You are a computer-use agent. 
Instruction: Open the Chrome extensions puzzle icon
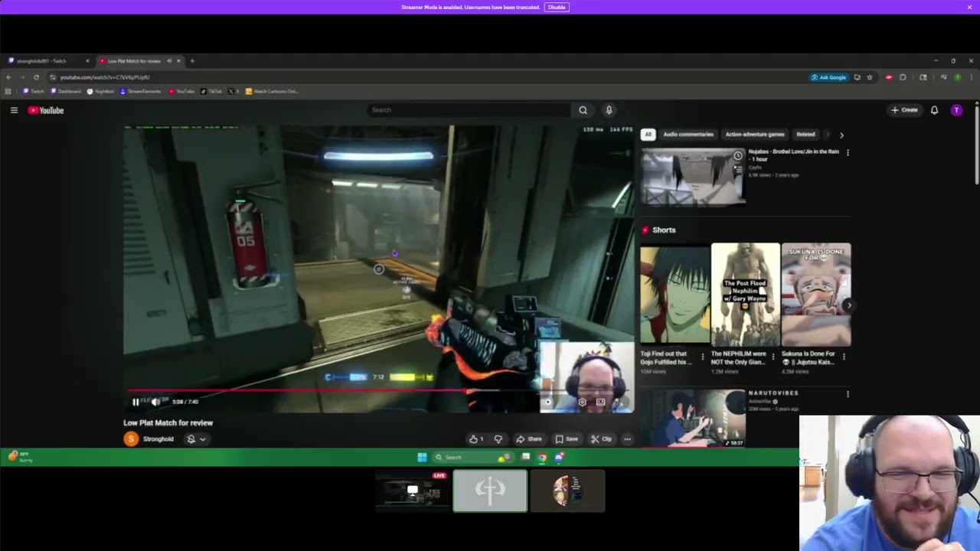point(903,77)
